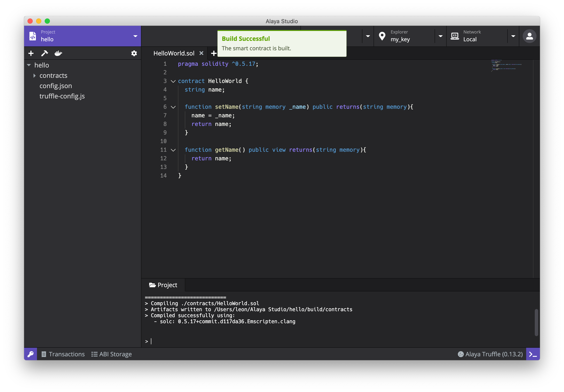Click the hammer Build icon
The height and width of the screenshot is (392, 564).
(44, 53)
